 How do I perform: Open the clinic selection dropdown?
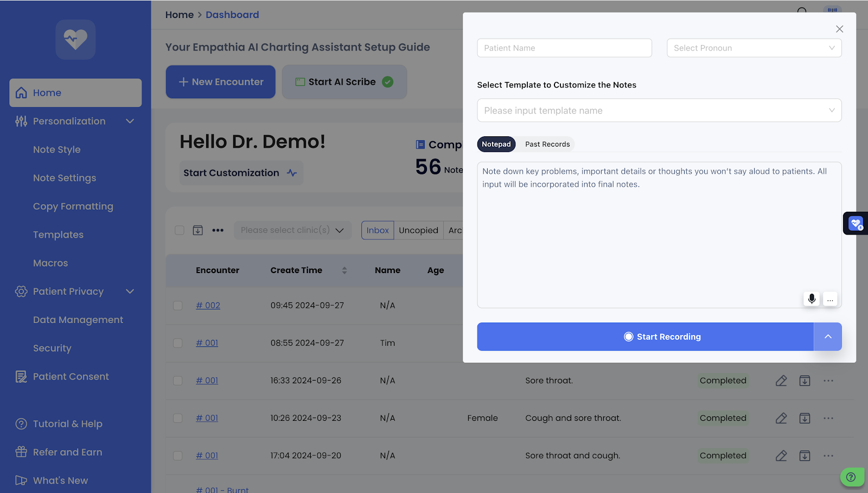coord(292,230)
